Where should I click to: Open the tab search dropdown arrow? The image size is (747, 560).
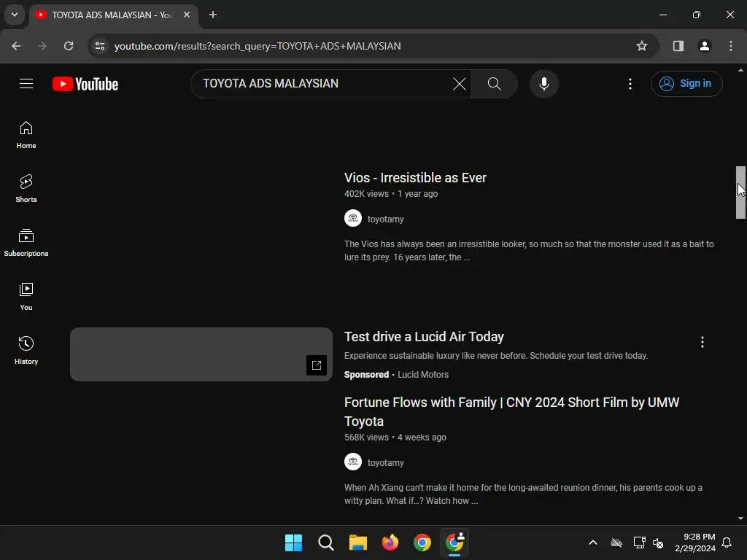tap(15, 15)
